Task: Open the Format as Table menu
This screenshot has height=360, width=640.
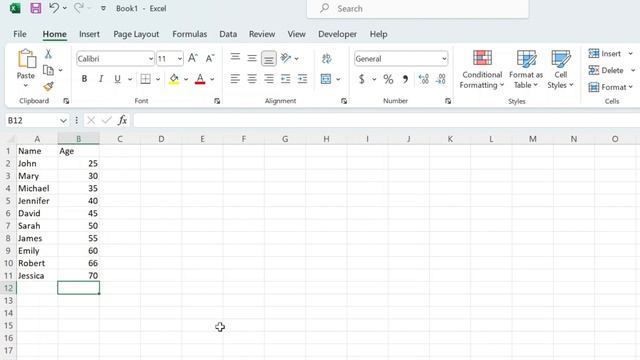Action: click(526, 69)
